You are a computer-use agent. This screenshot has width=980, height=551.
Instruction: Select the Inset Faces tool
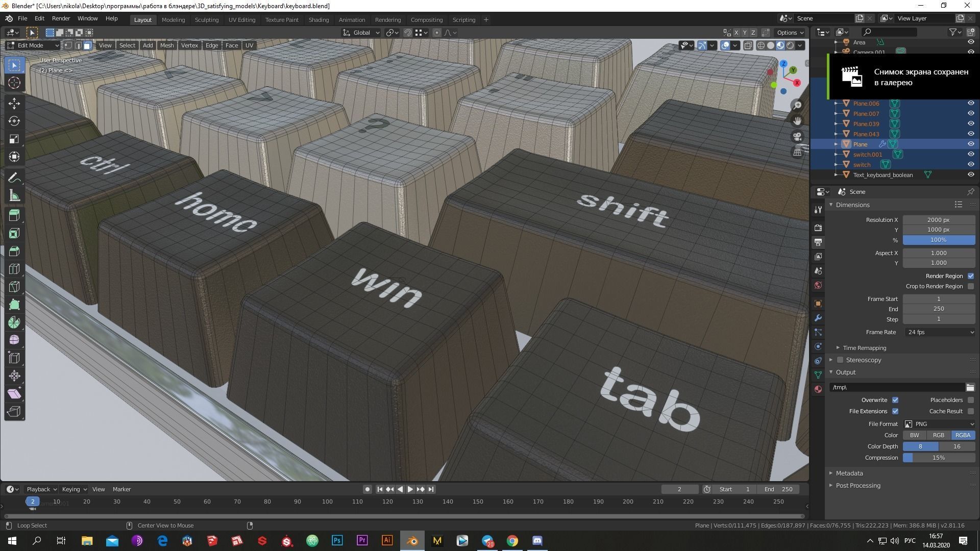click(x=14, y=233)
